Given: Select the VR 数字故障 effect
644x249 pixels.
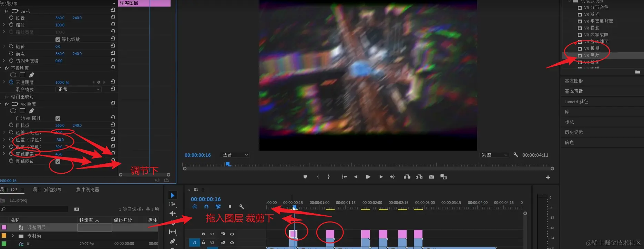Looking at the screenshot, I should (596, 35).
